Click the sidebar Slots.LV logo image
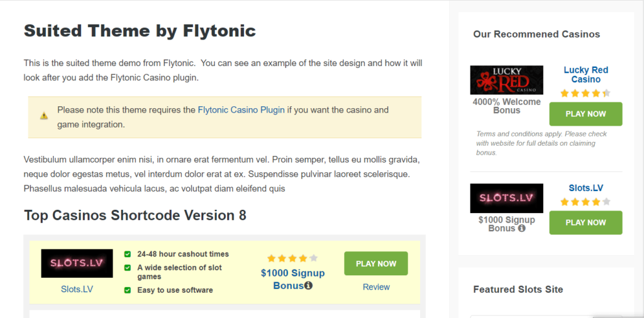The image size is (644, 318). tap(507, 198)
